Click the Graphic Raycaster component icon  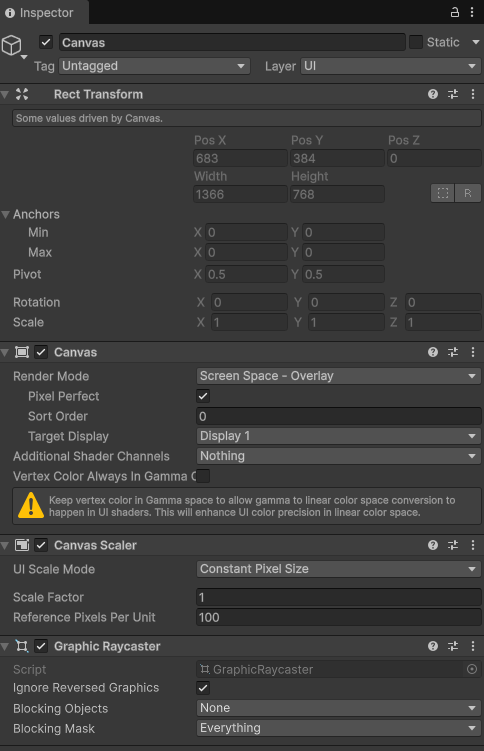click(22, 647)
